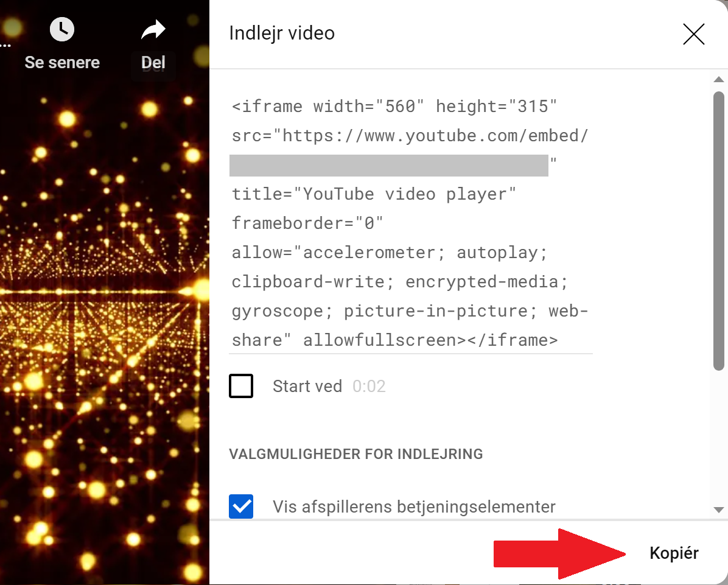Click the 'Del' text label

[153, 62]
